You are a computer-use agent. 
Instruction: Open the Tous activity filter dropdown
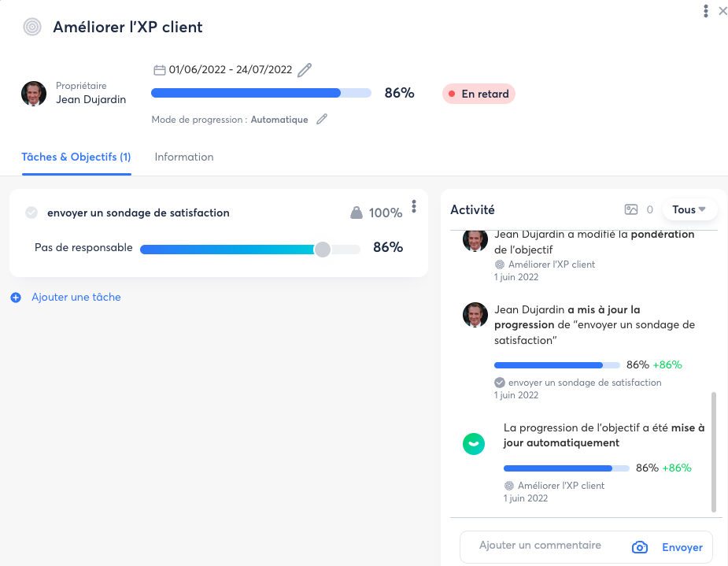pyautogui.click(x=689, y=209)
